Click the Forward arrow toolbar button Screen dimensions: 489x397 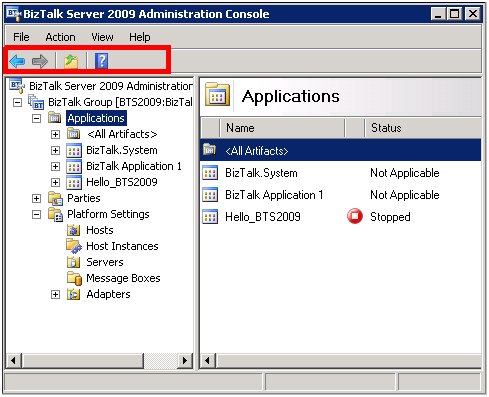(40, 61)
